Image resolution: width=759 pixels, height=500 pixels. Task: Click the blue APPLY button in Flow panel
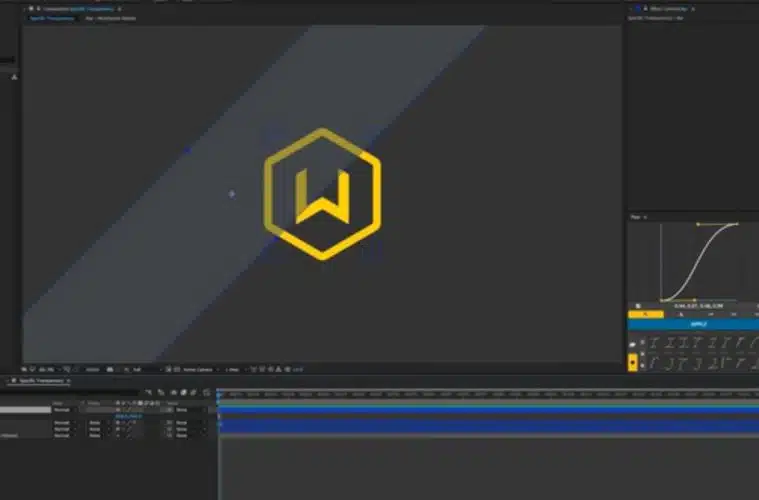tap(697, 324)
